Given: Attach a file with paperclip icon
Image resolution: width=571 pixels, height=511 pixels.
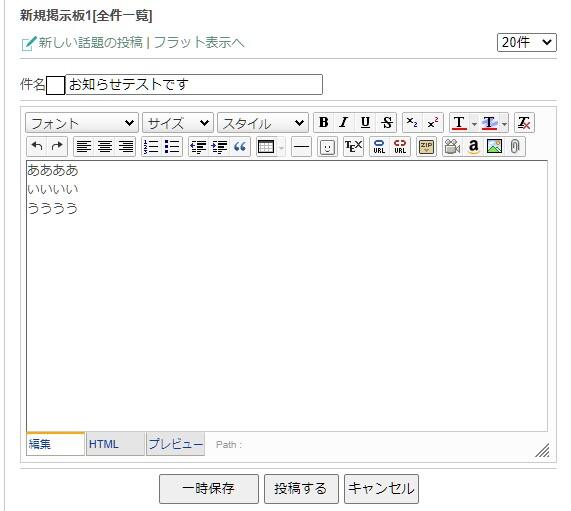Looking at the screenshot, I should pos(515,147).
